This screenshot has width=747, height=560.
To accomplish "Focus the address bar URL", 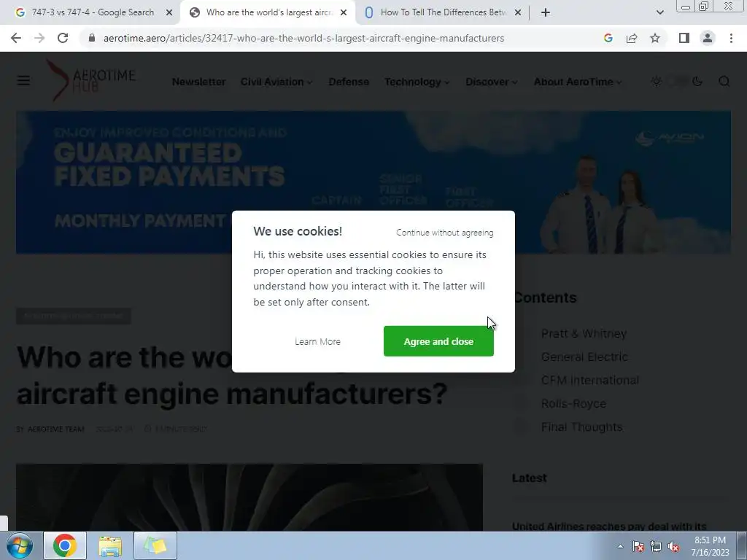I will pyautogui.click(x=303, y=38).
